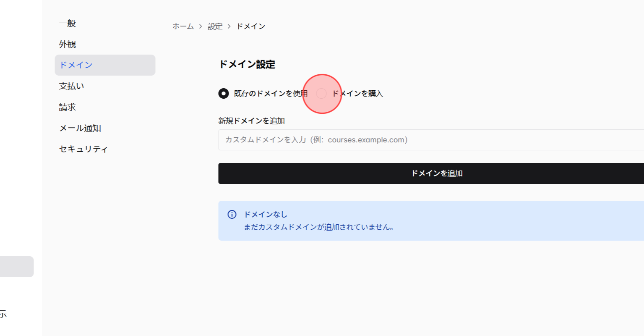Open 設定 from the breadcrumb trail
Image resolution: width=644 pixels, height=336 pixels.
(x=214, y=26)
